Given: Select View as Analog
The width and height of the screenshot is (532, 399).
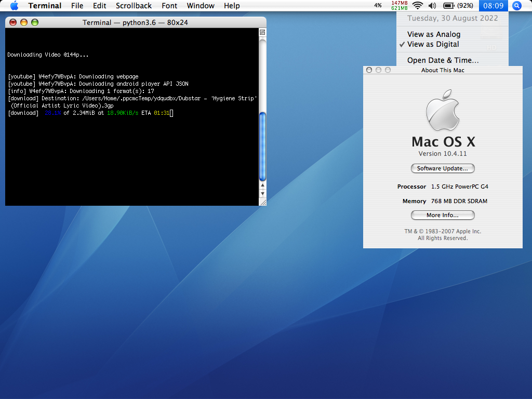Looking at the screenshot, I should point(453,34).
